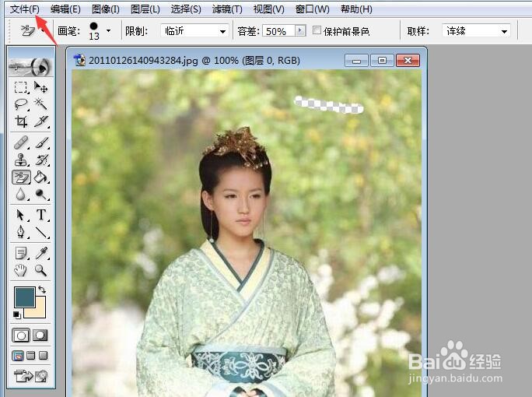Click the 容差 50% input field
Screen dimensions: 532x397
pos(279,31)
